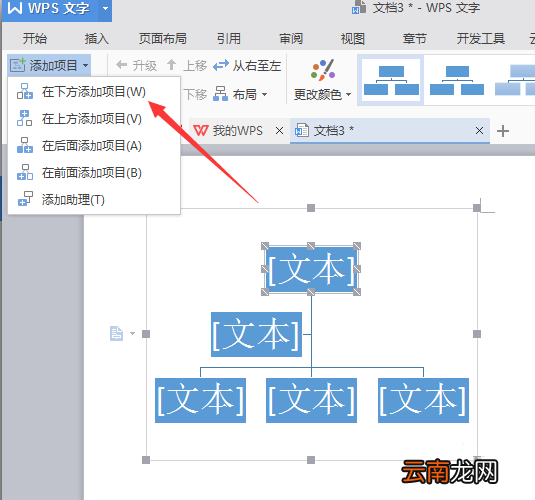Click the 升级 left arrow icon

[121, 65]
